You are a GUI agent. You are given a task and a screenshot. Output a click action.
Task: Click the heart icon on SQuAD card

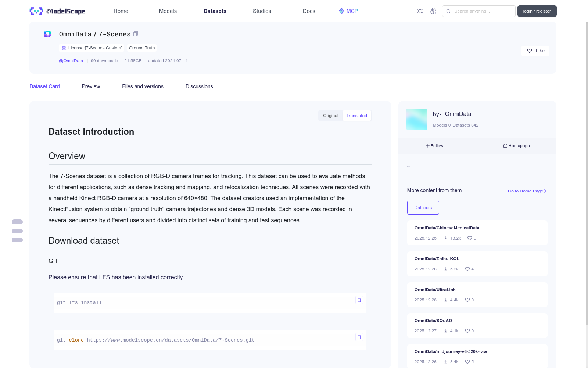tap(467, 331)
